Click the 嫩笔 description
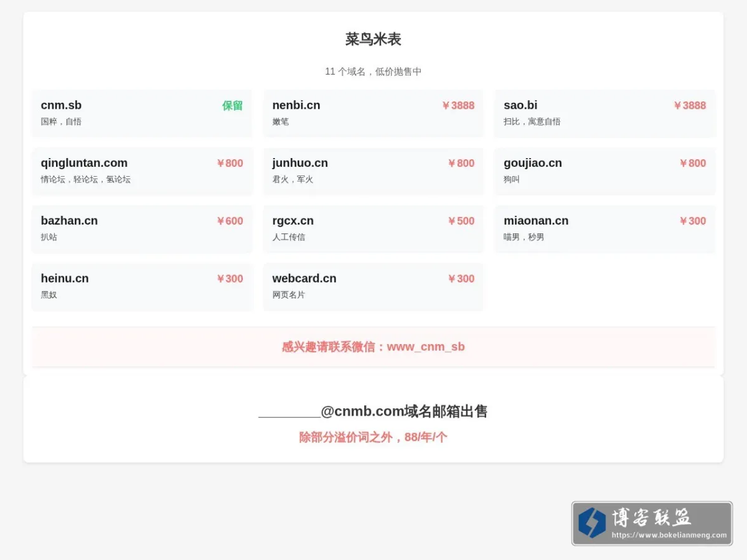This screenshot has height=560, width=747. coord(280,121)
